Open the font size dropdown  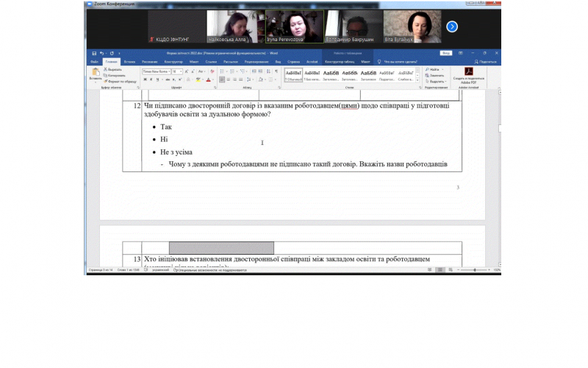click(x=181, y=71)
